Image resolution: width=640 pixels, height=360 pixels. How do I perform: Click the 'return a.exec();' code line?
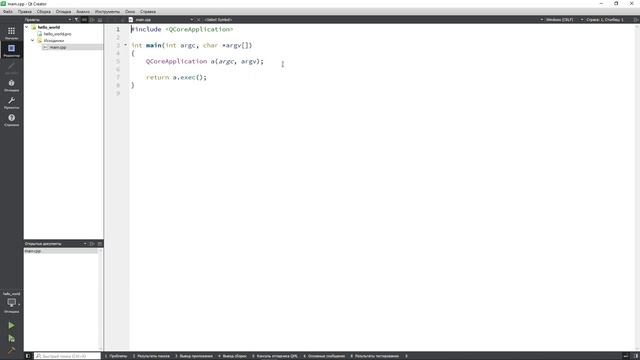click(176, 77)
